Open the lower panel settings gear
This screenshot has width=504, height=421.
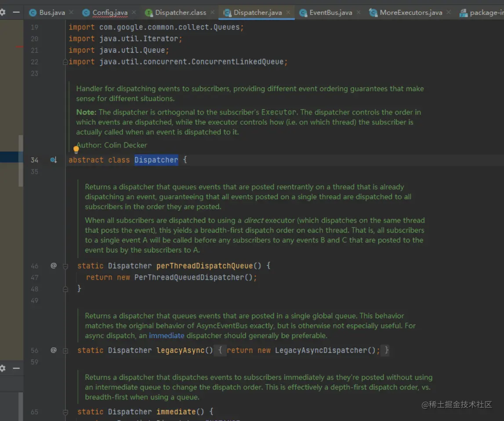pyautogui.click(x=3, y=368)
